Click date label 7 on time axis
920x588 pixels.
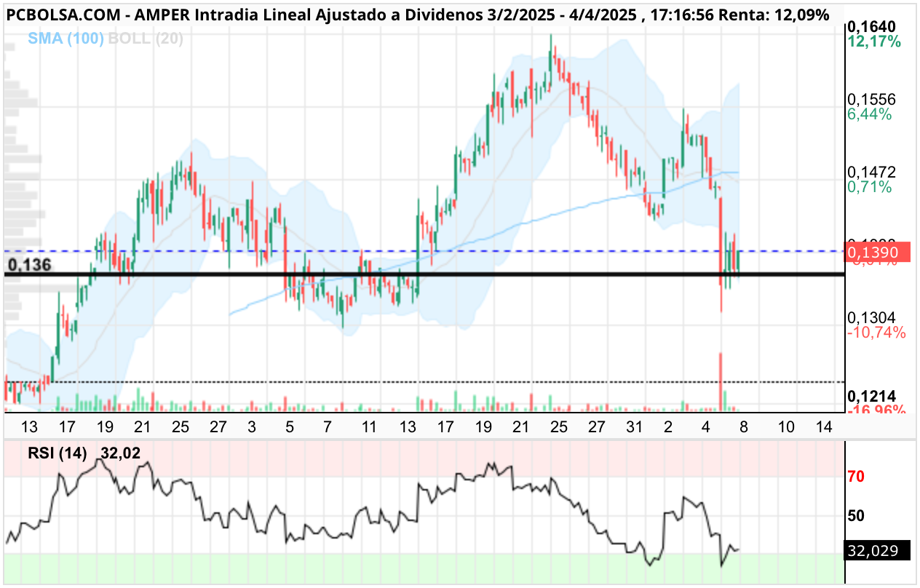328,426
